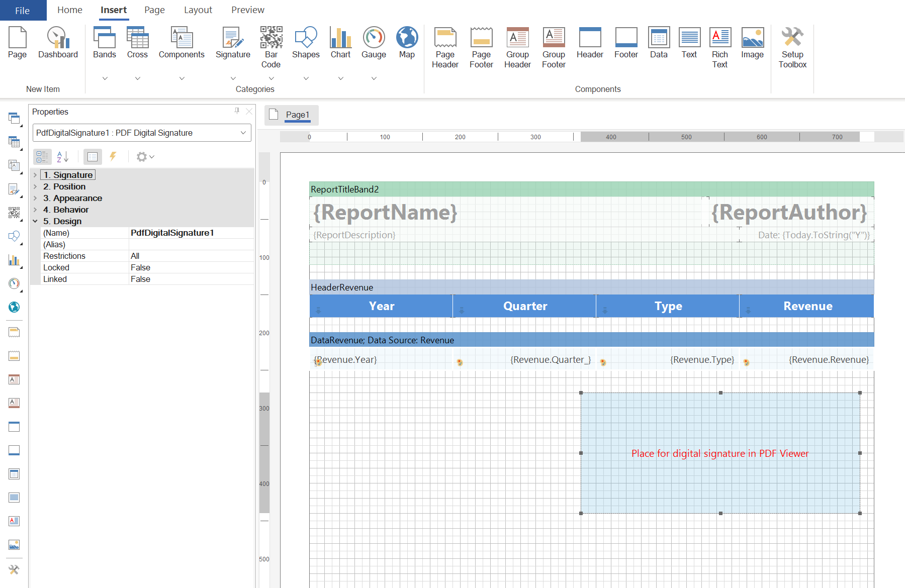Click the Locked property value False
The height and width of the screenshot is (588, 905).
click(x=191, y=267)
